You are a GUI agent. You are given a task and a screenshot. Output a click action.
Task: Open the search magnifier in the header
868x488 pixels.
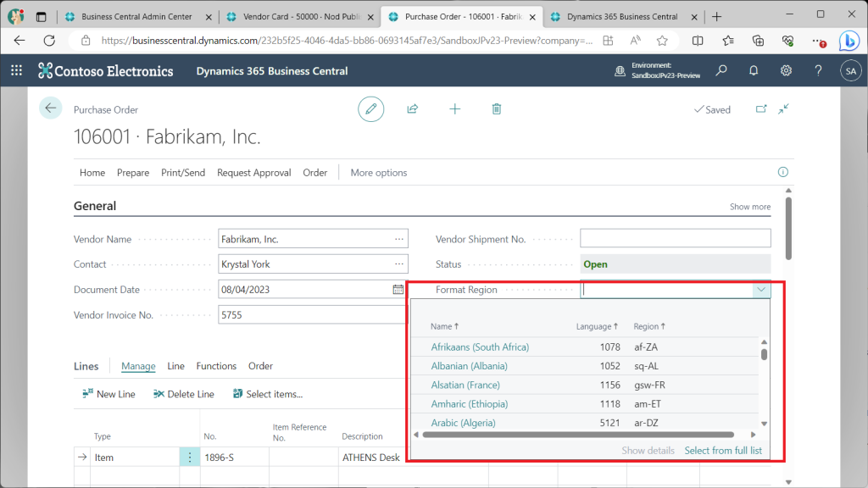[x=721, y=70]
